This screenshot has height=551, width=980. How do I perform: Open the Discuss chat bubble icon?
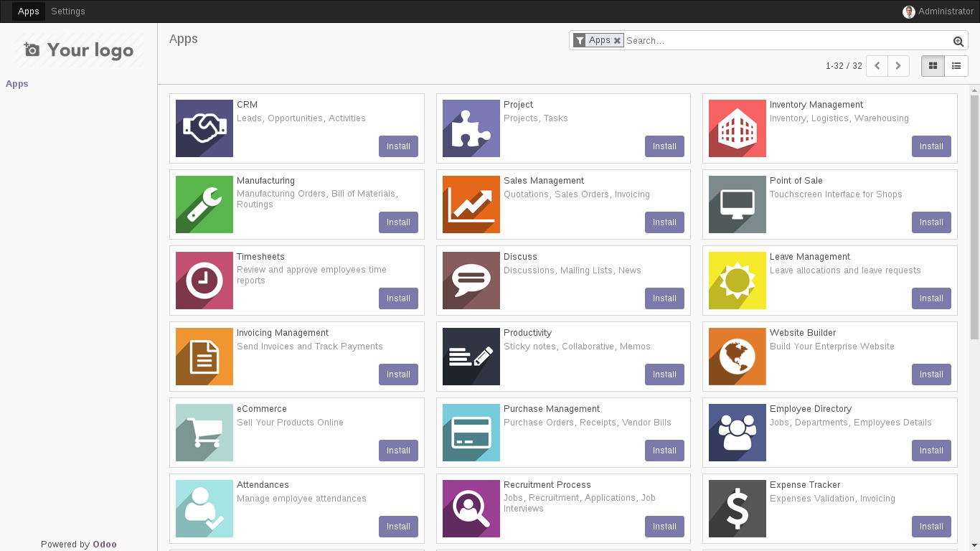(x=471, y=281)
